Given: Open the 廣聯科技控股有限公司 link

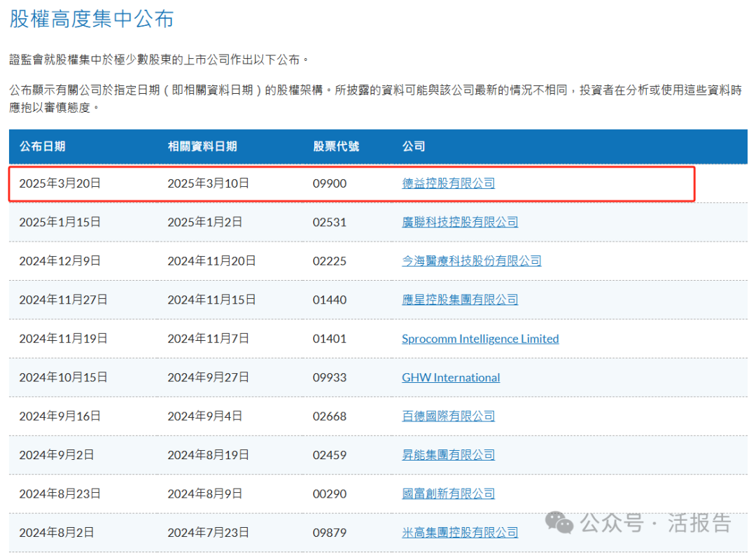Looking at the screenshot, I should click(460, 222).
